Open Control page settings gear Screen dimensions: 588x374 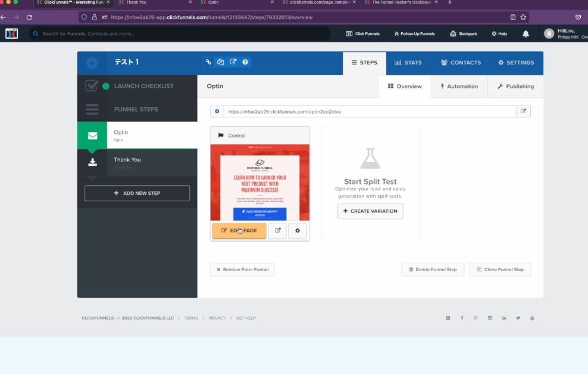298,230
